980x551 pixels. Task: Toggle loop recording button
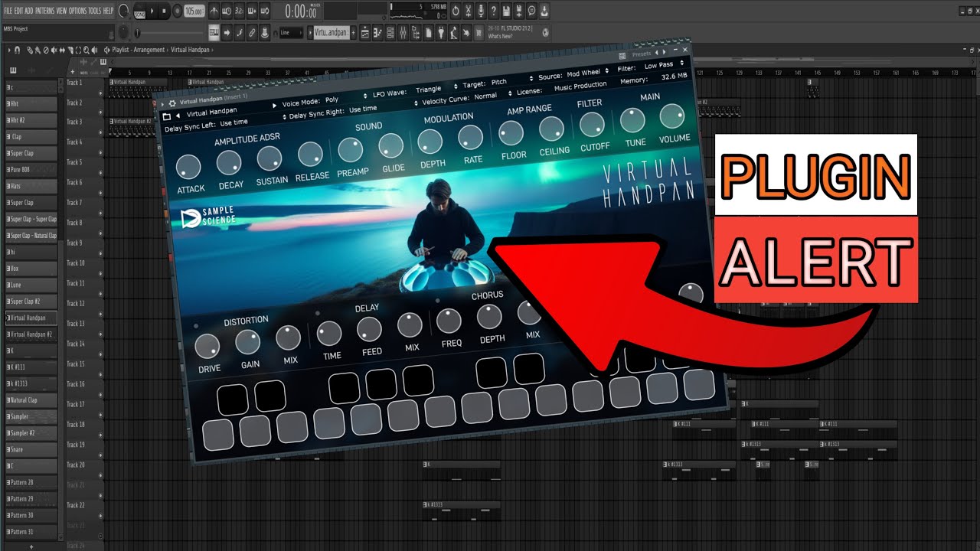click(x=264, y=11)
